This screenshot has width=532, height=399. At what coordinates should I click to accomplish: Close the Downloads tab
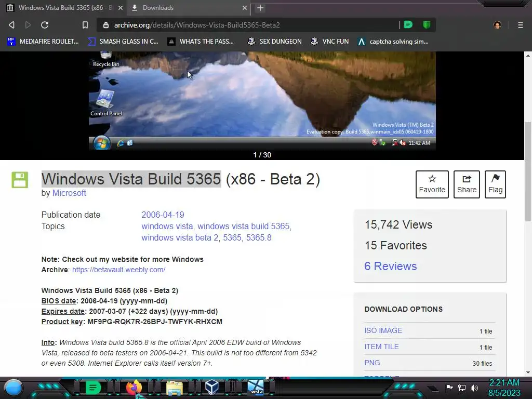pos(245,8)
